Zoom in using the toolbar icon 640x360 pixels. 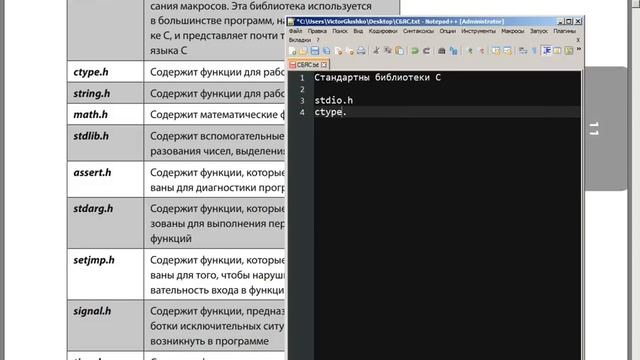pyautogui.click(x=470, y=51)
